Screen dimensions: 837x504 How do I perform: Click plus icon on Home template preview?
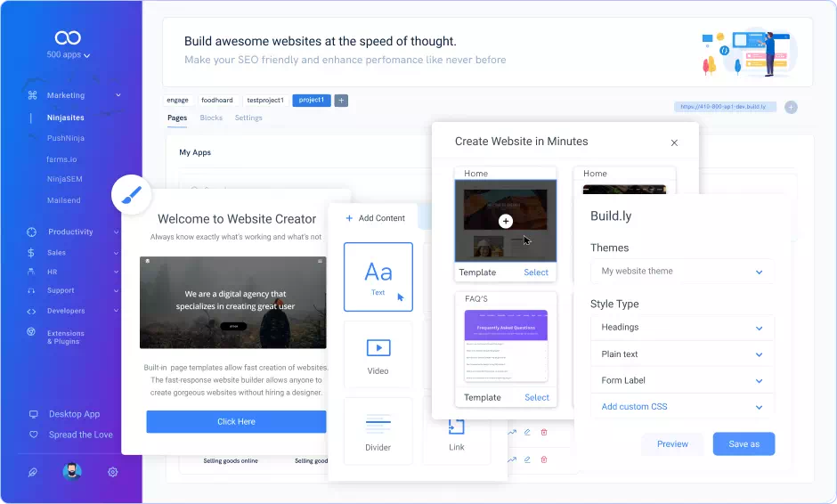pyautogui.click(x=506, y=221)
